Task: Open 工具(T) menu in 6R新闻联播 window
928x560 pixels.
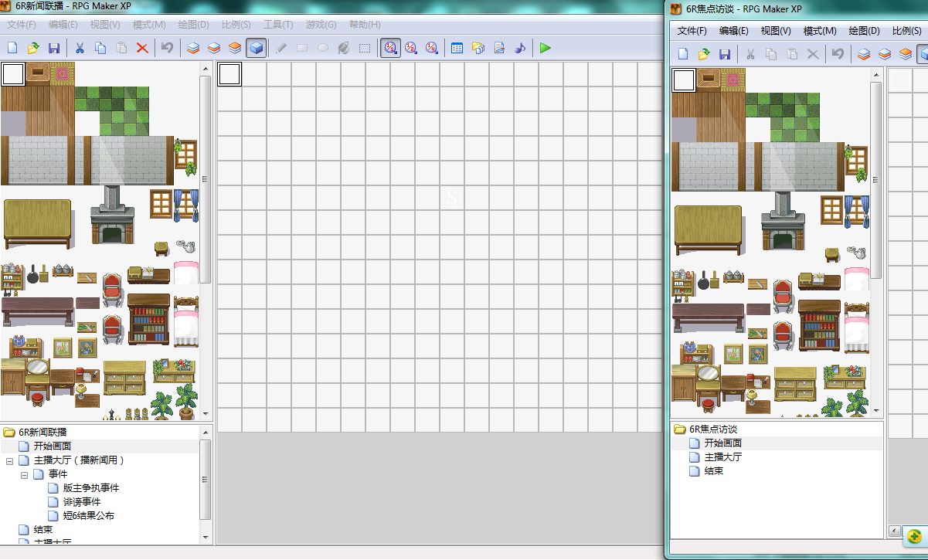Action: tap(278, 25)
